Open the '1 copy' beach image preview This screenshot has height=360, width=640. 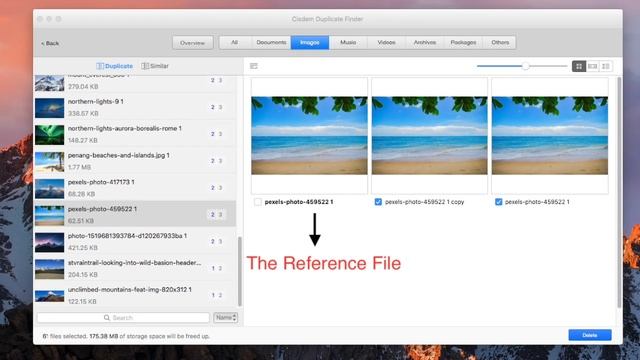coord(429,136)
